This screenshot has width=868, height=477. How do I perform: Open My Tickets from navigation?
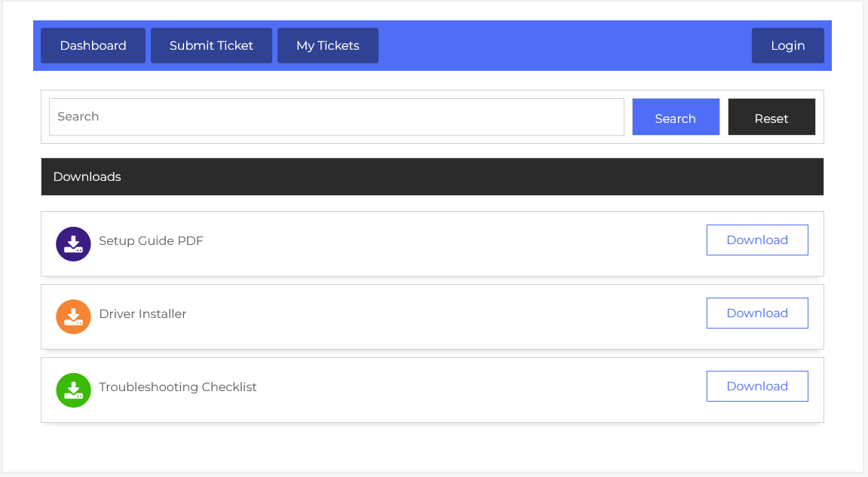pos(327,46)
